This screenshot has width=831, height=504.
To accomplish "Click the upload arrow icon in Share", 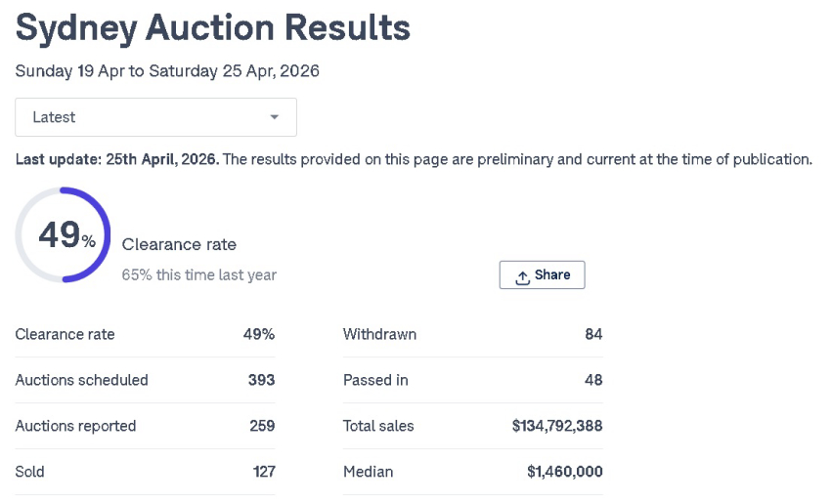I will [x=523, y=276].
